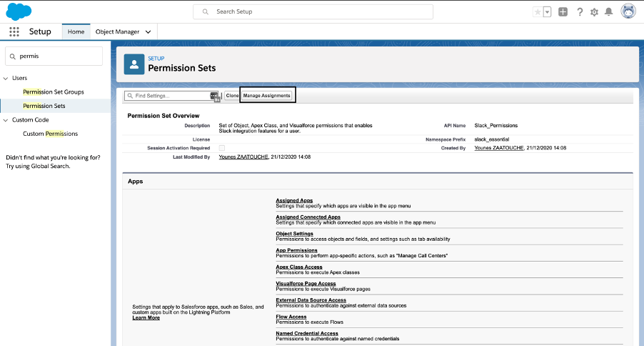Open the App Permissions link
Viewport: 644px width, 346px height.
[x=296, y=250]
